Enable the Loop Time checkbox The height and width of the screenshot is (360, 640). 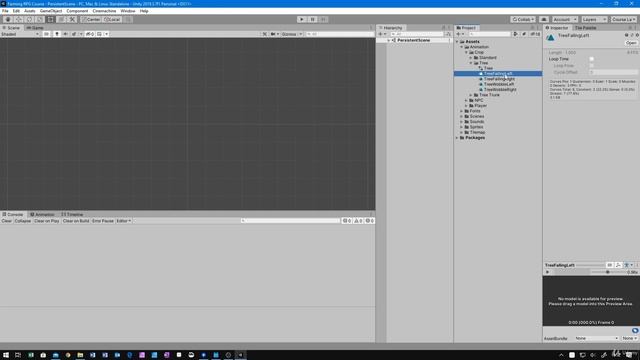pyautogui.click(x=591, y=59)
